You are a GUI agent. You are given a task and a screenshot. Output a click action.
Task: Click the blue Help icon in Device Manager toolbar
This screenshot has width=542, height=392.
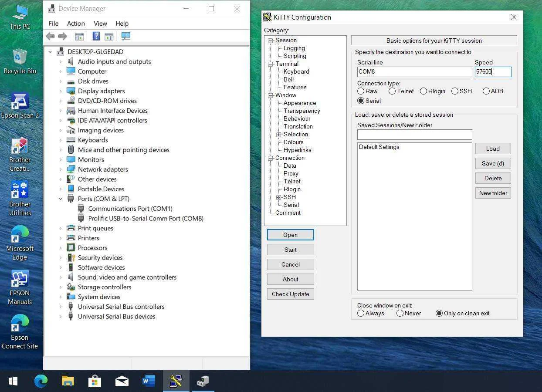tap(96, 37)
